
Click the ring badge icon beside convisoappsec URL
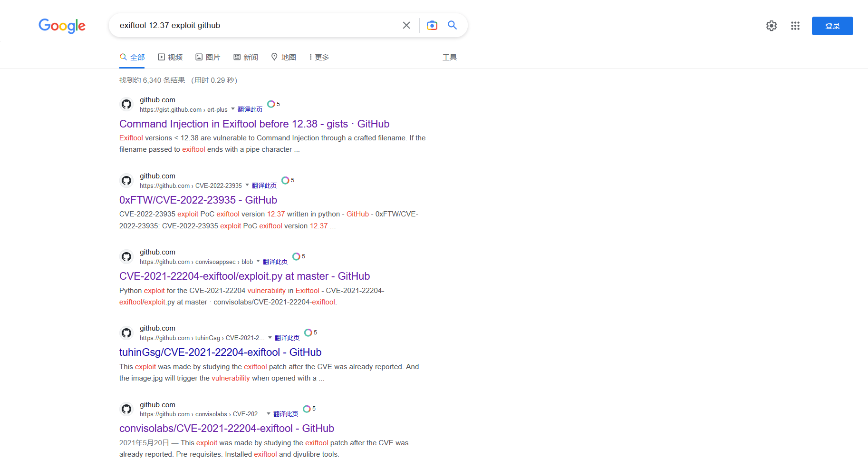tap(296, 256)
